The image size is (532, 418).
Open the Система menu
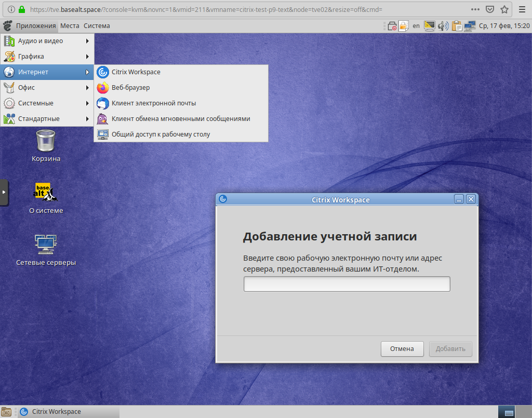pyautogui.click(x=97, y=26)
